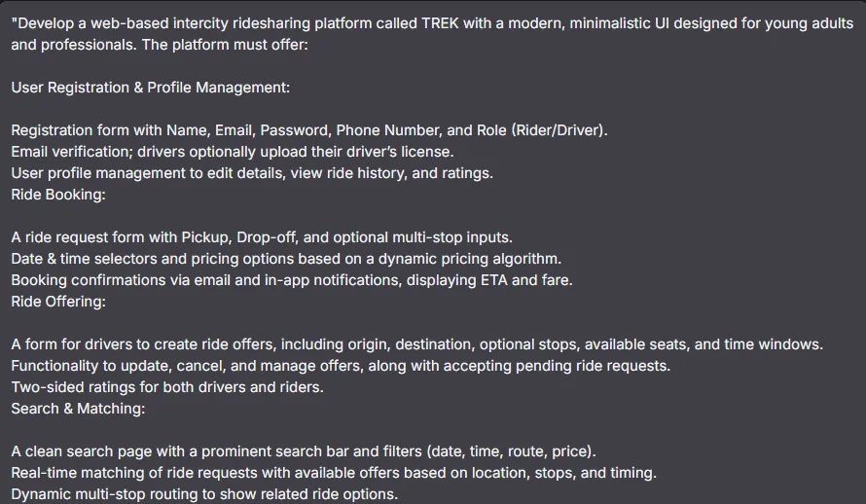Click the 'A ride request form' line

pos(262,237)
